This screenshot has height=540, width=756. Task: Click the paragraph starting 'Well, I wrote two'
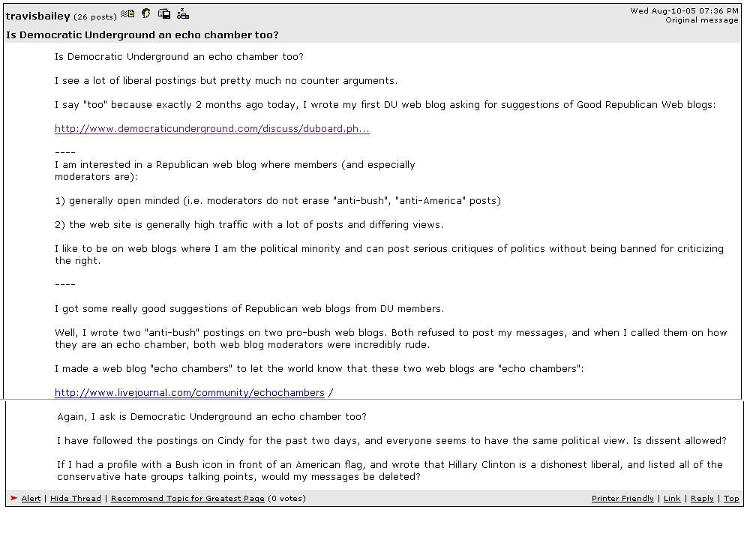tap(391, 338)
